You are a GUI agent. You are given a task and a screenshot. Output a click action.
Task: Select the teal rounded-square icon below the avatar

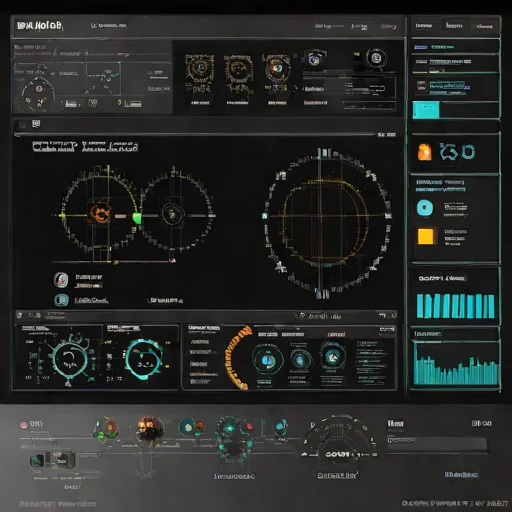[62, 300]
